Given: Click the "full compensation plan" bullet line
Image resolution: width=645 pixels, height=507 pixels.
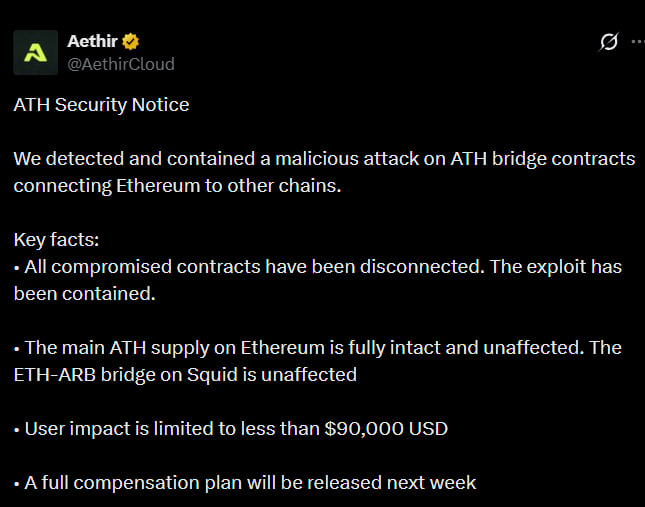Looking at the screenshot, I should (x=245, y=483).
